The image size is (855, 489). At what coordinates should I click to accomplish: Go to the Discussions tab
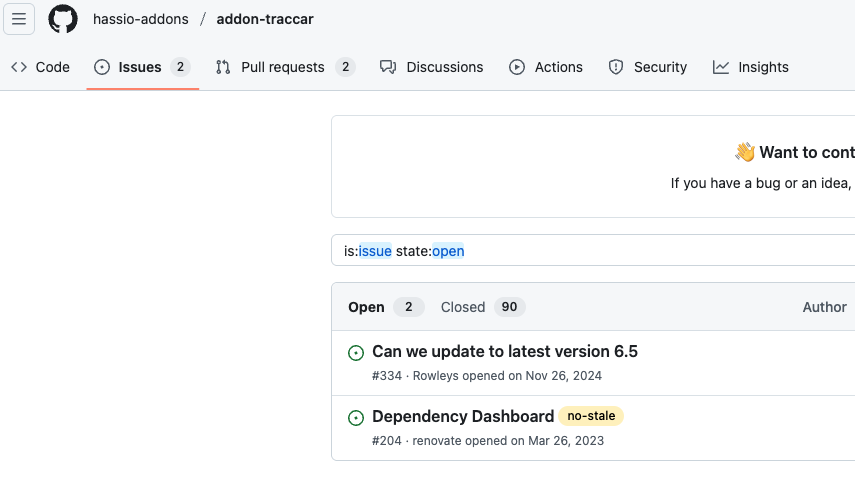click(x=431, y=67)
